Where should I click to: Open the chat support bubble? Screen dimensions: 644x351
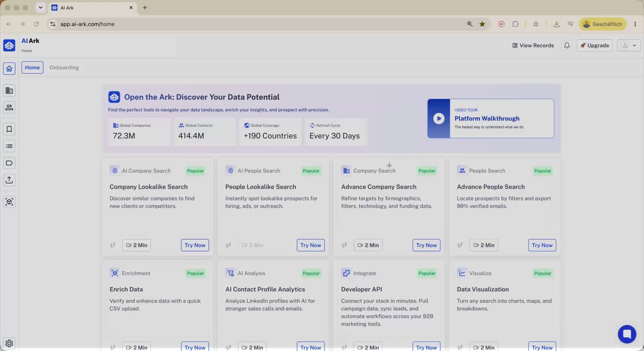tap(627, 333)
